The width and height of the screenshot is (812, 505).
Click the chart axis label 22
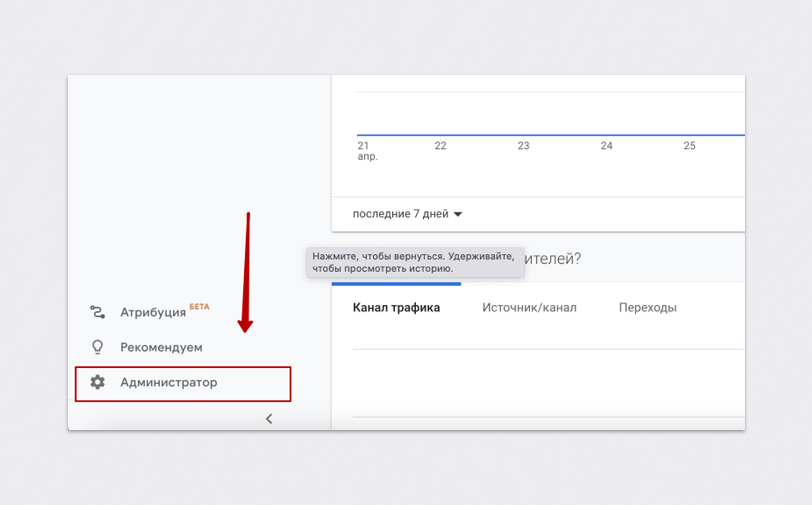[440, 146]
